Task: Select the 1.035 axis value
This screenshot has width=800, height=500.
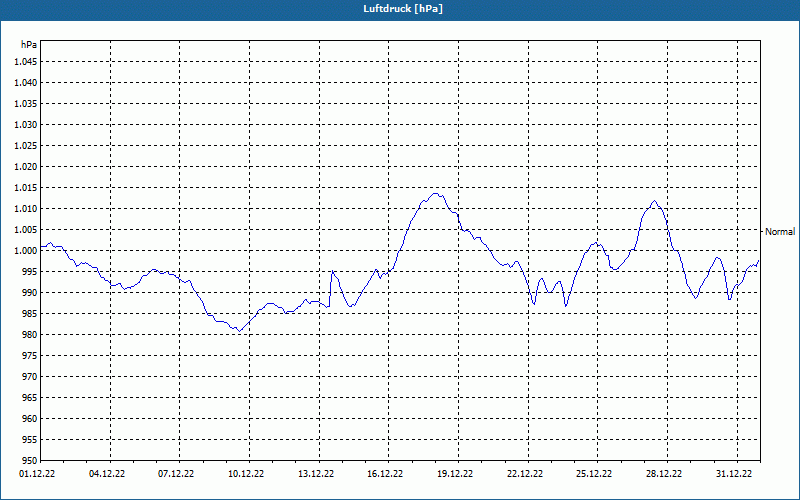Action: [26, 104]
